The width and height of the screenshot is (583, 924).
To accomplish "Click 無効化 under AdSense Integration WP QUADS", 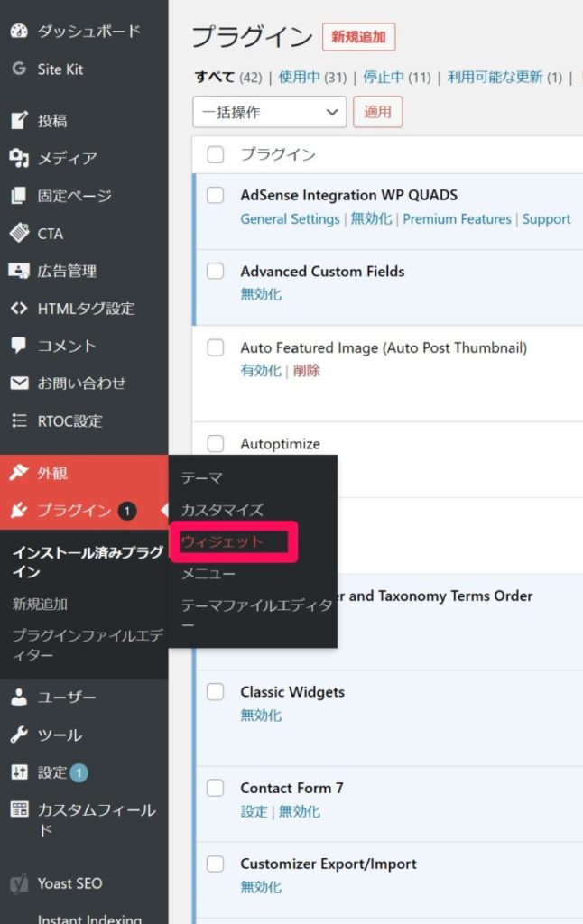I will click(x=372, y=218).
